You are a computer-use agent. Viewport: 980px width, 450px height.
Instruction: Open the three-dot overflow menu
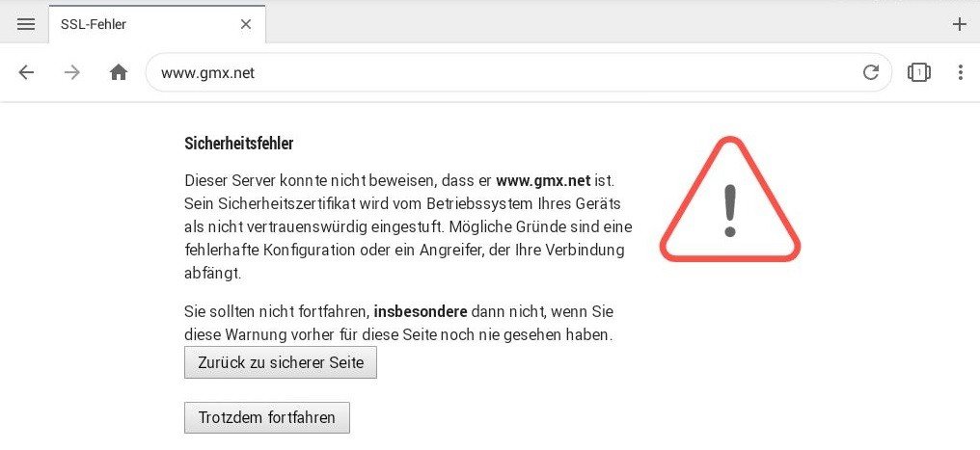point(961,72)
